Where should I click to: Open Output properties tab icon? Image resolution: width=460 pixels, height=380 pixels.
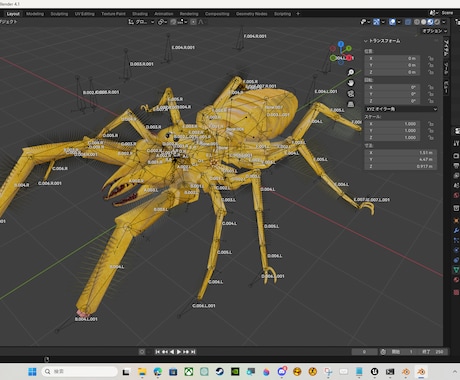(x=456, y=166)
